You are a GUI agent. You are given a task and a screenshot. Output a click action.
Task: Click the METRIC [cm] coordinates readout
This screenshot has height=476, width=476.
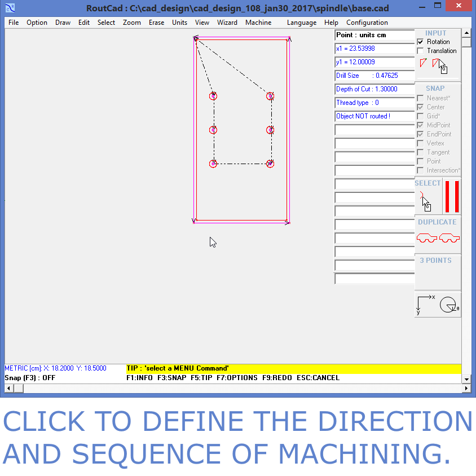pos(55,368)
